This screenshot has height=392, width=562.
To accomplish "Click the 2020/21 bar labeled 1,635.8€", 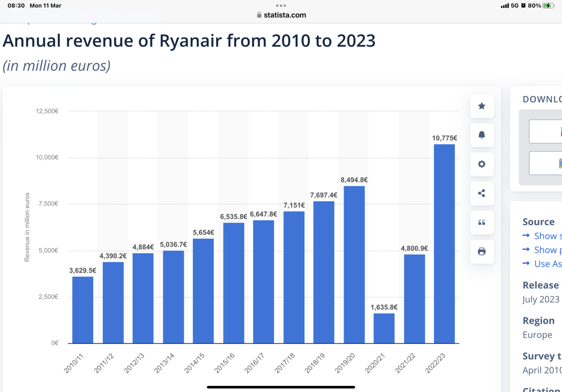I will pyautogui.click(x=384, y=328).
